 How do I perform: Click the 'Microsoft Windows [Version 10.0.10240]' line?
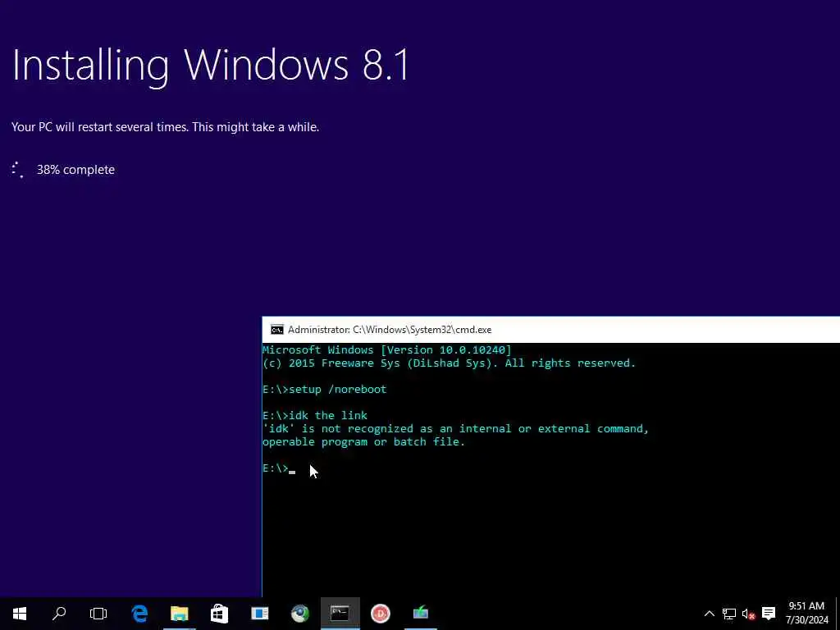[387, 349]
